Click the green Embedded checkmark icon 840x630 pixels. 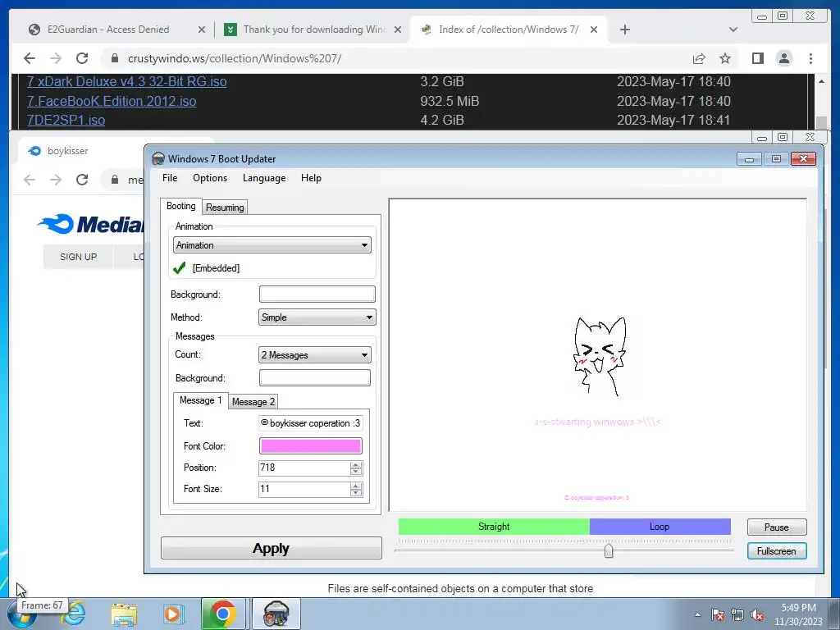(180, 268)
